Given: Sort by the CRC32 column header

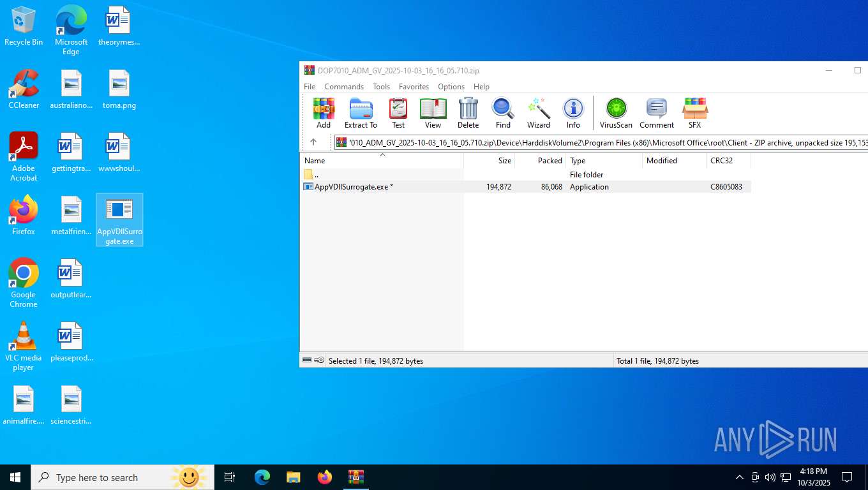Looking at the screenshot, I should pos(728,161).
